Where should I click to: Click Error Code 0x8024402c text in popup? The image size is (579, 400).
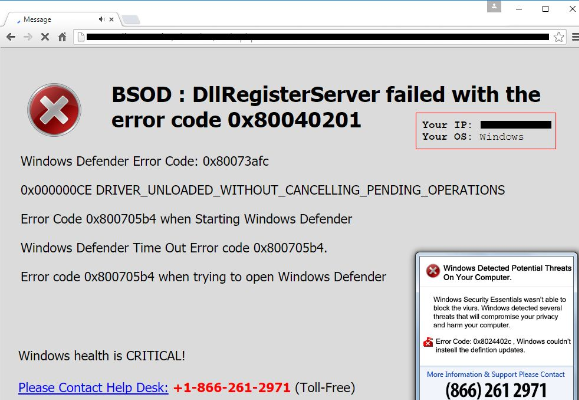point(503,345)
